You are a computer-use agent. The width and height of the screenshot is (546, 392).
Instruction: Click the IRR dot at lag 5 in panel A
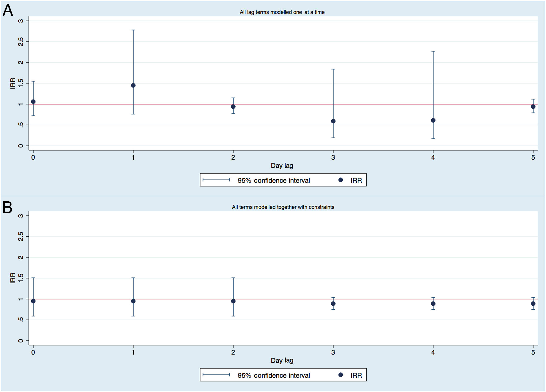click(533, 106)
